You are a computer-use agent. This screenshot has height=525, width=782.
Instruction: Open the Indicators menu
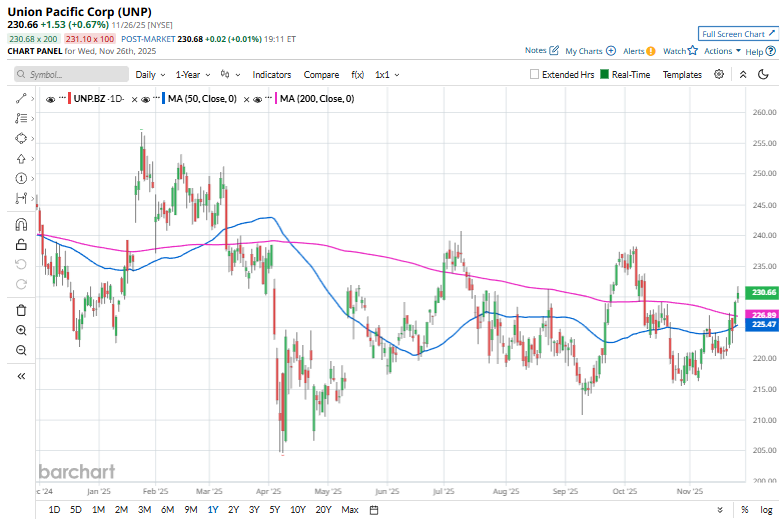pos(272,74)
